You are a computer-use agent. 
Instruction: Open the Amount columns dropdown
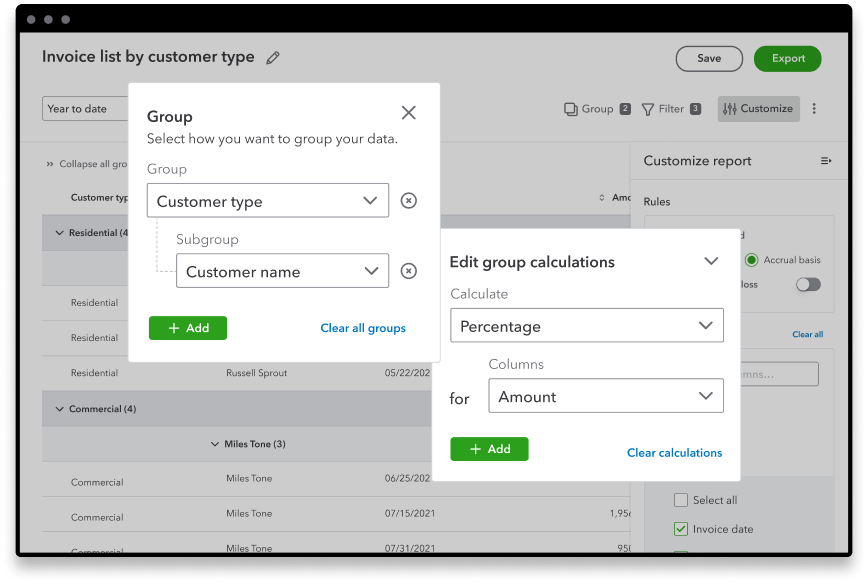[x=605, y=396]
